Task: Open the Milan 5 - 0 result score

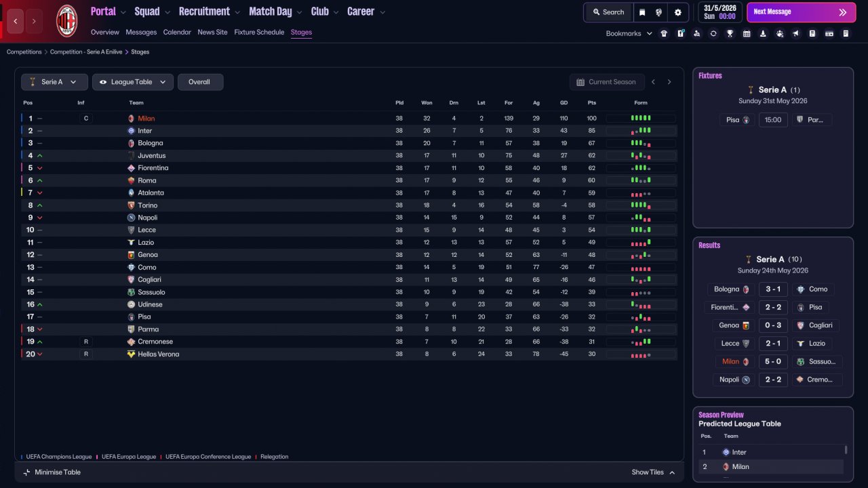Action: tap(773, 362)
